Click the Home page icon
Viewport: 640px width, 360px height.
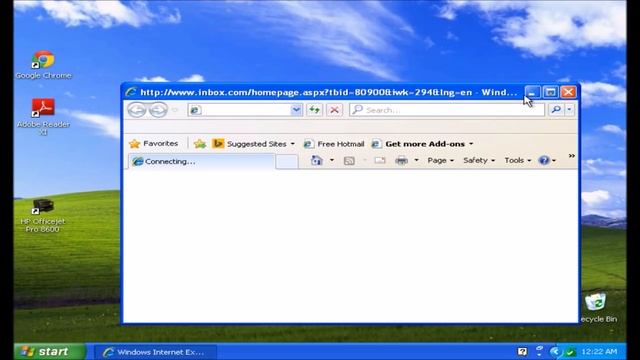[317, 160]
